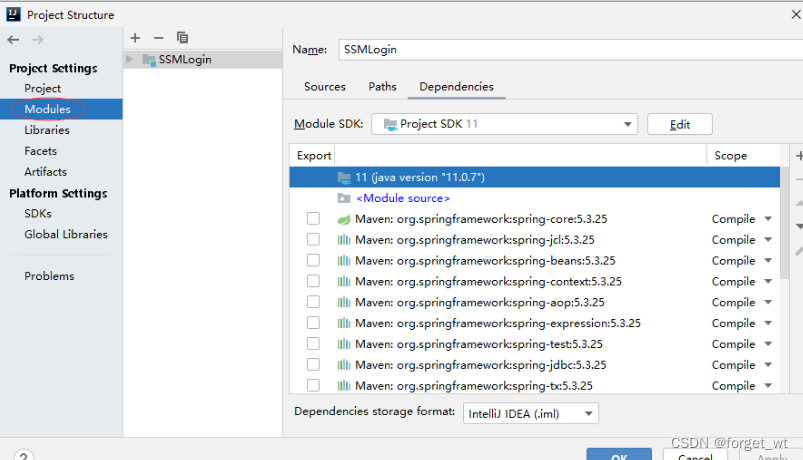Screen dimensions: 803x460
Task: Check Export box for spring-jdbc:5.3.25
Action: (313, 364)
